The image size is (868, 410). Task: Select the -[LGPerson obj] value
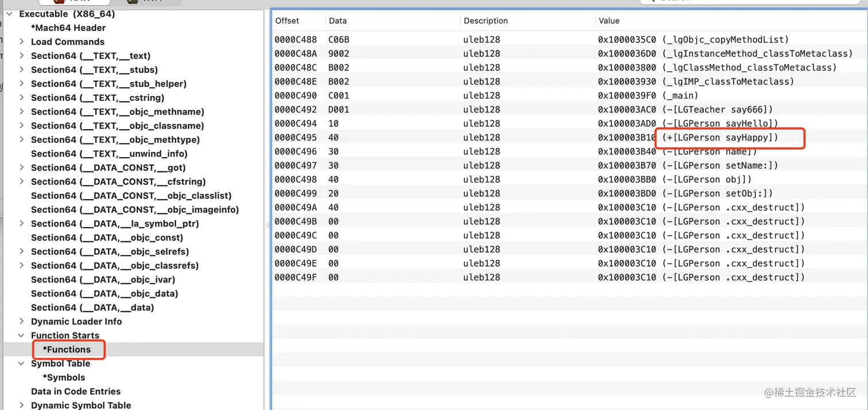point(675,179)
